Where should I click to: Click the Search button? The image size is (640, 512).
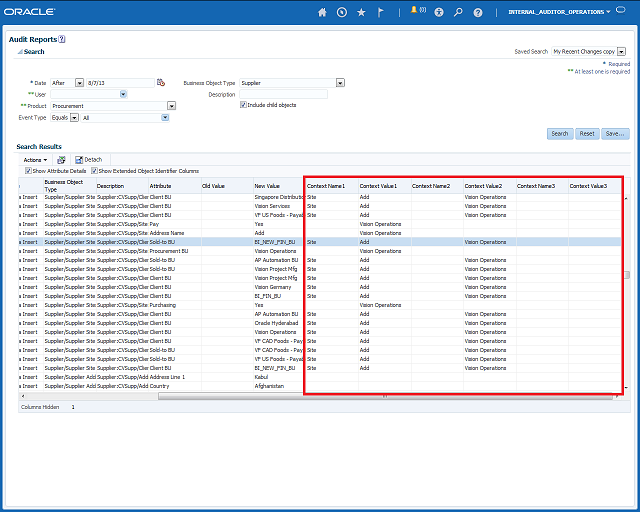pos(560,134)
